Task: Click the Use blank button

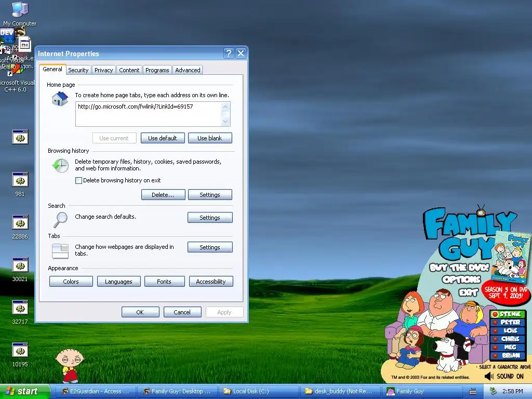Action: tap(210, 138)
